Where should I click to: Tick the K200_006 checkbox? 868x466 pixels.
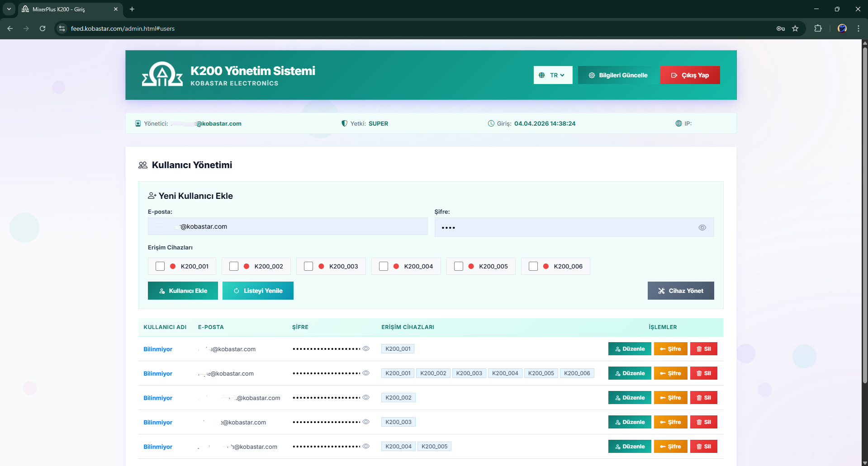click(x=533, y=266)
